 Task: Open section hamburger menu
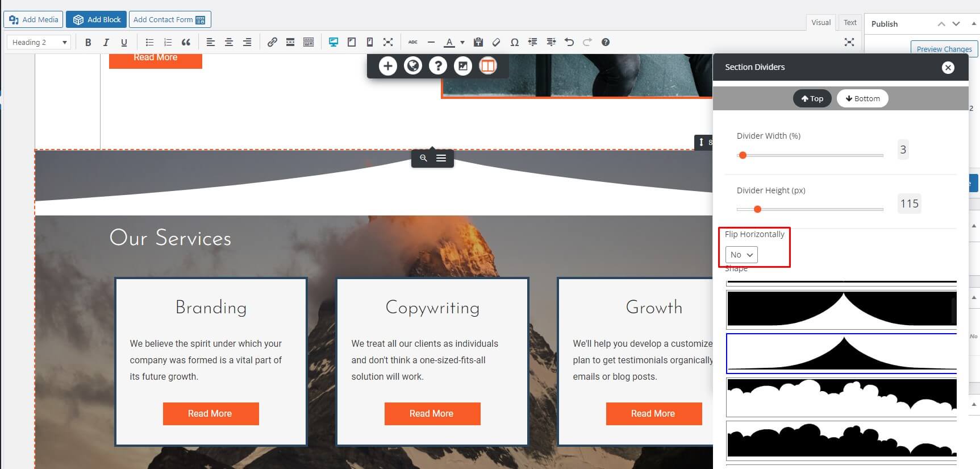pyautogui.click(x=441, y=158)
